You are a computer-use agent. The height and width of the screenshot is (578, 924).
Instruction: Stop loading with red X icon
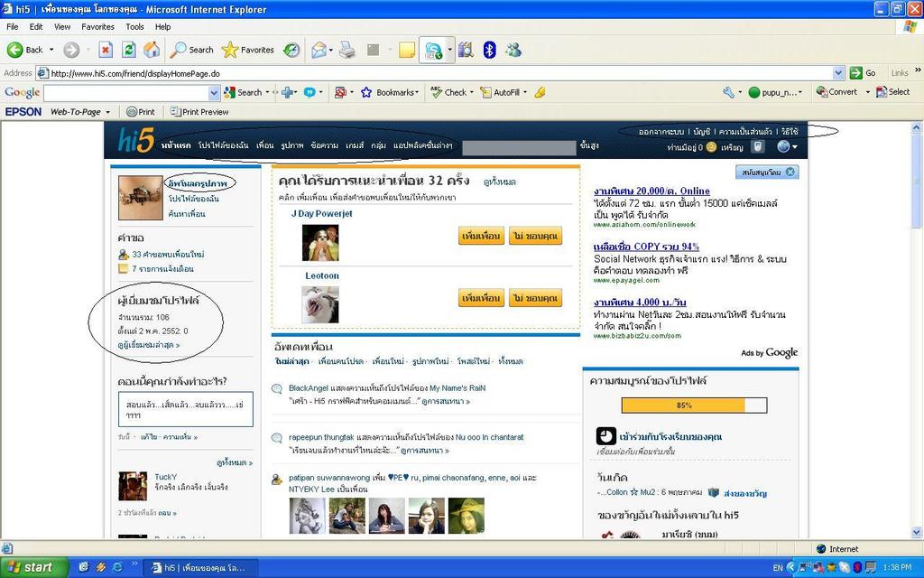105,51
